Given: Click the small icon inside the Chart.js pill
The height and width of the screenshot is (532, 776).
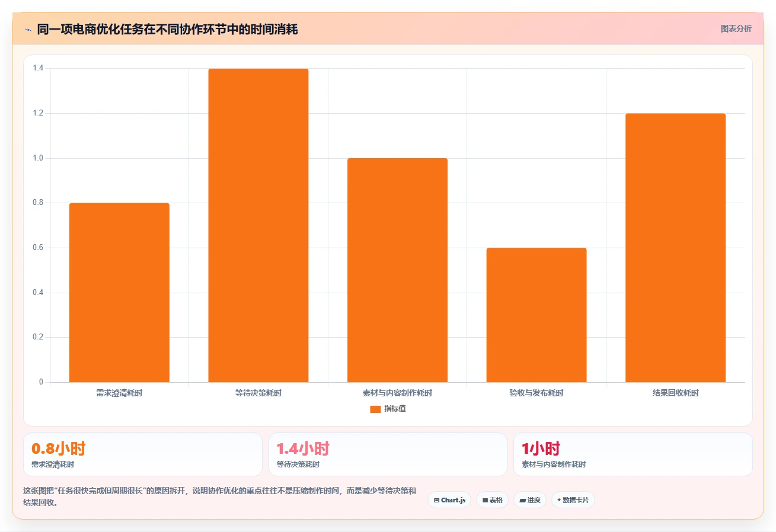Looking at the screenshot, I should pos(436,501).
